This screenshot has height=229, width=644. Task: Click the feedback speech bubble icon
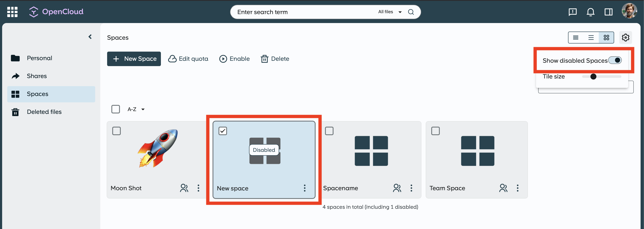tap(572, 12)
